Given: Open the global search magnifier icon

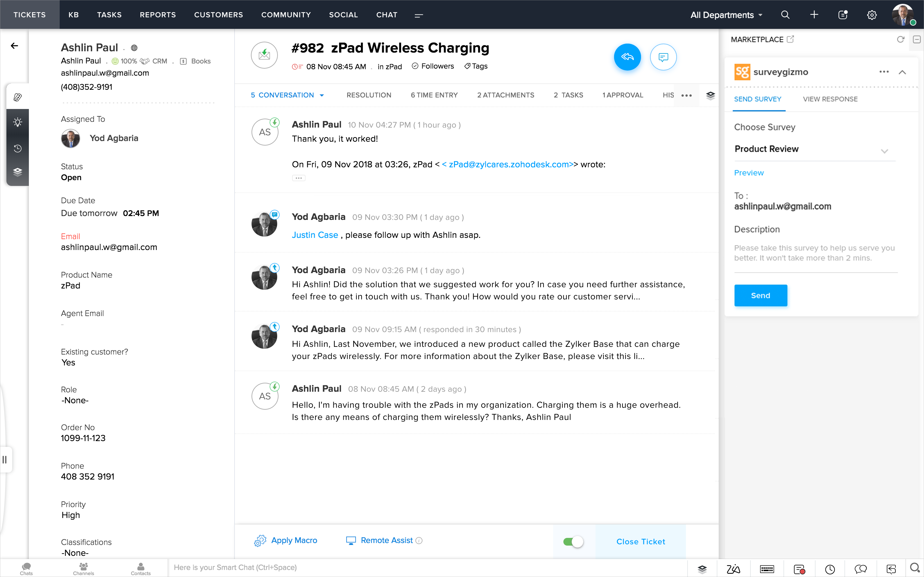Looking at the screenshot, I should [x=785, y=15].
